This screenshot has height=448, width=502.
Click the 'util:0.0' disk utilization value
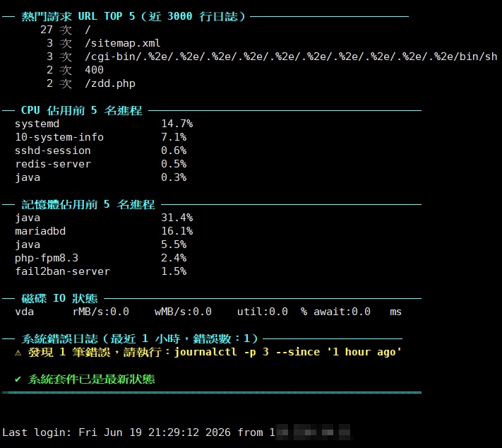click(x=263, y=312)
